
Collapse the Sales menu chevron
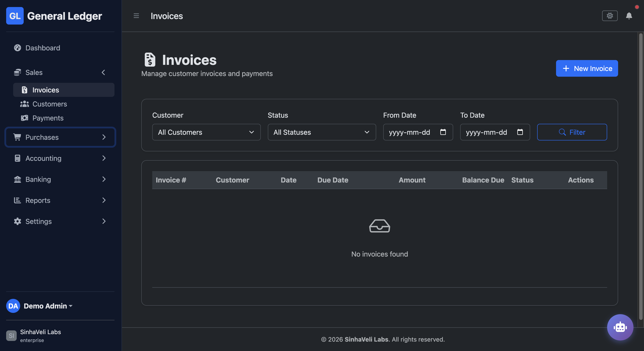(104, 72)
